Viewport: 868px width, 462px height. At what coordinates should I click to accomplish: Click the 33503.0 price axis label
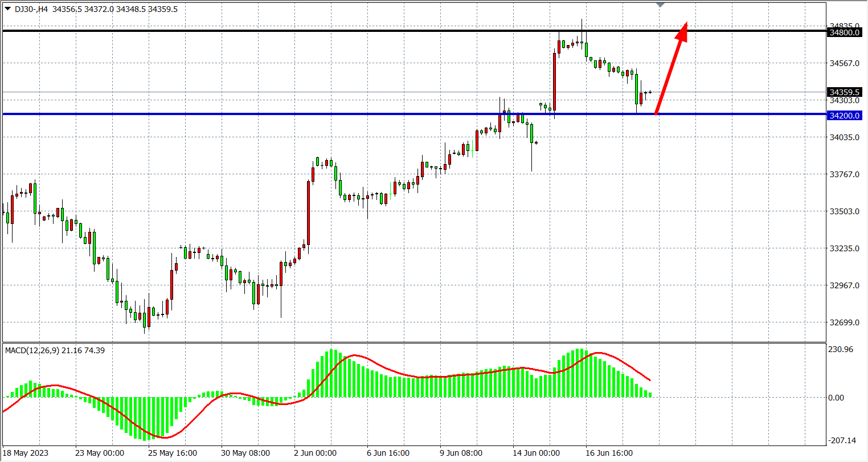[844, 211]
